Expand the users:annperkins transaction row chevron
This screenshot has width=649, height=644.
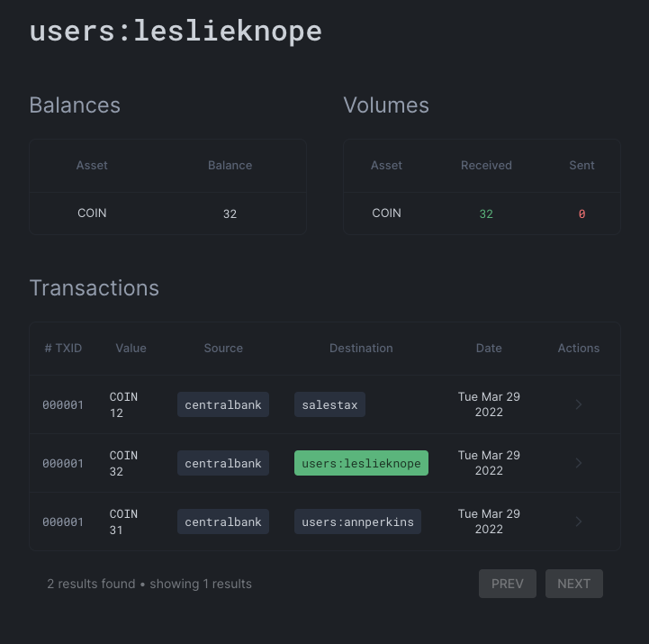click(579, 522)
